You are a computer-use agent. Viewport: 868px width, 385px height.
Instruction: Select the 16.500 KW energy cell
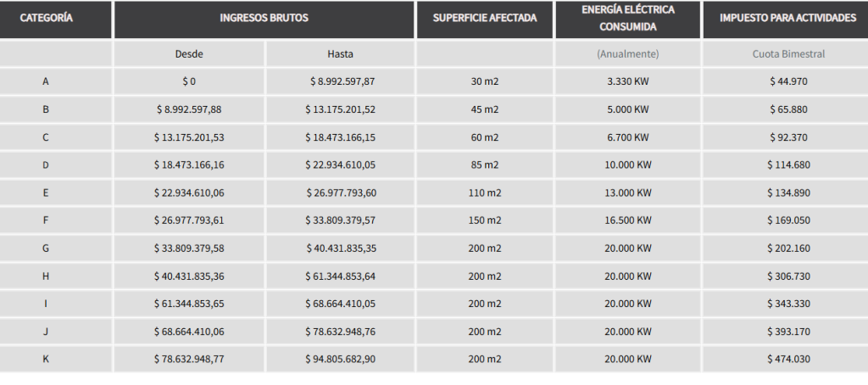click(x=628, y=220)
